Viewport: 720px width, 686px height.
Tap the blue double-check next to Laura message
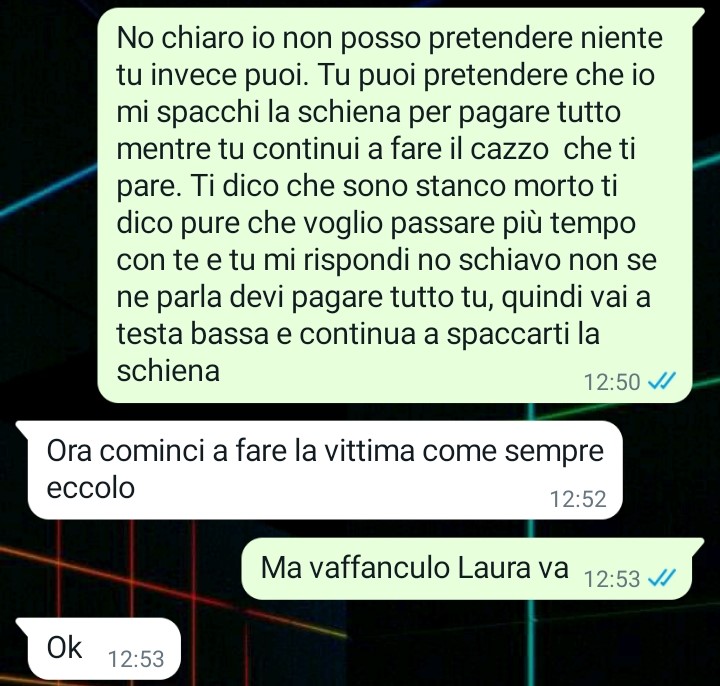661,578
